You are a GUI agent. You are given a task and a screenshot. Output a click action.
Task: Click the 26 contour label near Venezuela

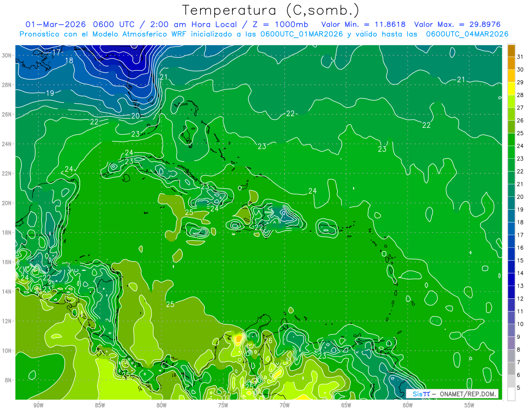(x=268, y=341)
